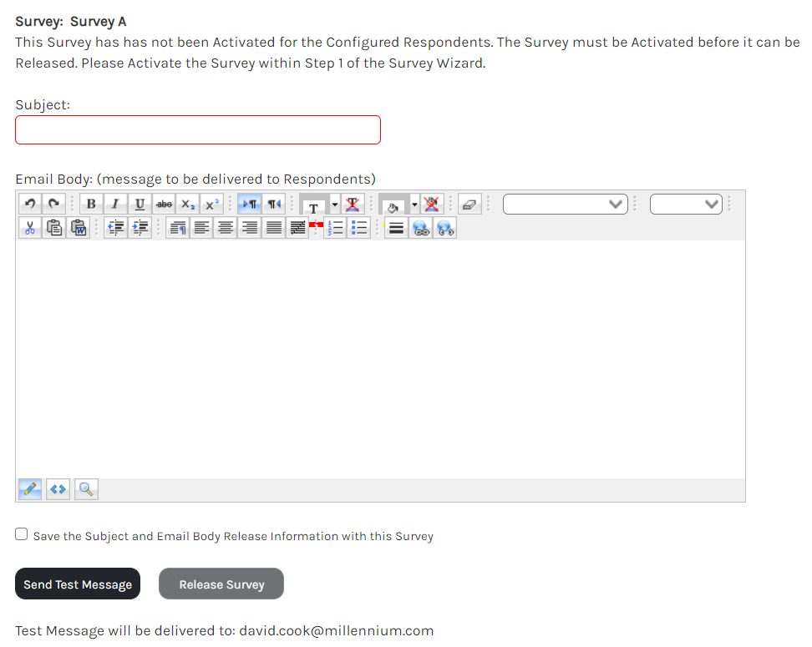
Task: Click the eraser remove format icon
Action: (x=469, y=205)
